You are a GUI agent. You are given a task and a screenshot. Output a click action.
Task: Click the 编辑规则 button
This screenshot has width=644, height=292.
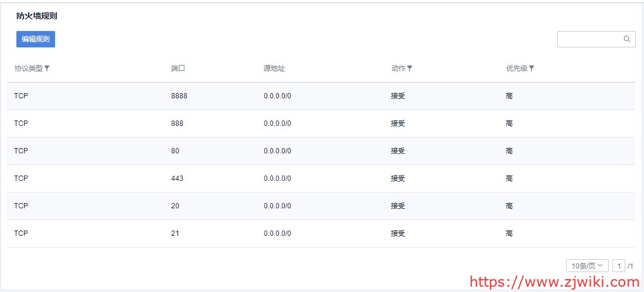pyautogui.click(x=36, y=39)
